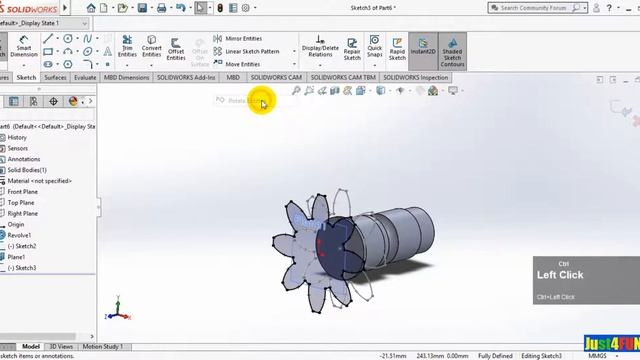Click Convert Entities
640x360 pixels.
[x=151, y=46]
